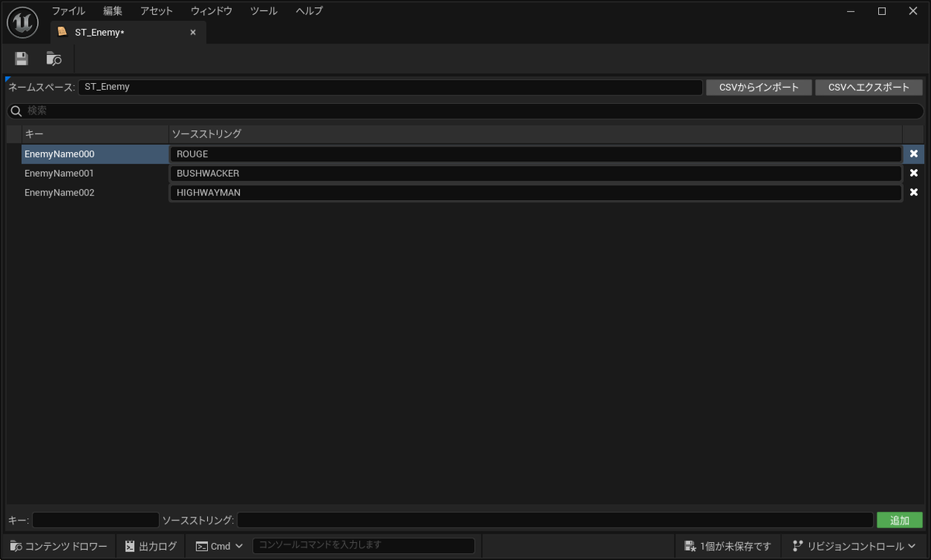Click the green 追加 button
Screen dimensions: 931x560
900,520
